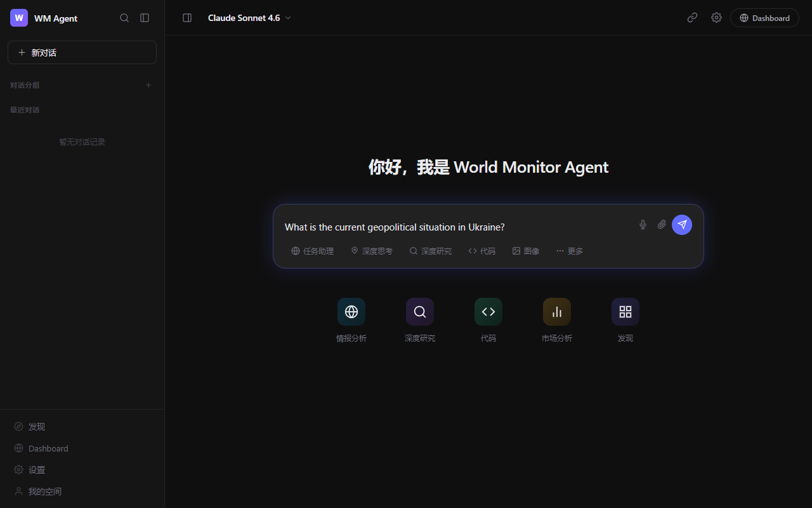This screenshot has height=508, width=812.
Task: Collapse the sidebar using the header panel icon
Action: [145, 18]
